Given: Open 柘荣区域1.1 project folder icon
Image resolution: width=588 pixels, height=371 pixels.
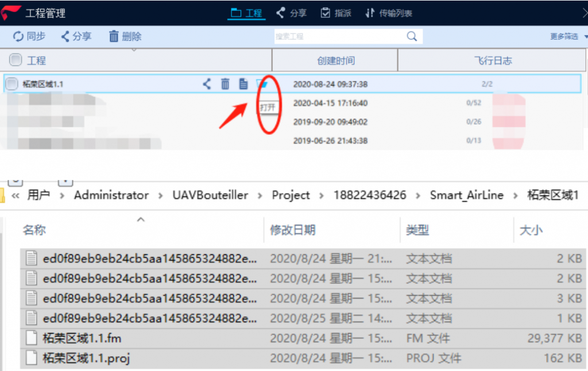Looking at the screenshot, I should click(262, 84).
